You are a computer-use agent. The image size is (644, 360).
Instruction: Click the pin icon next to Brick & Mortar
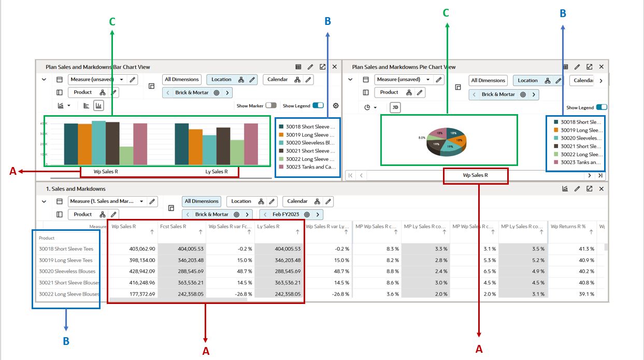[216, 93]
